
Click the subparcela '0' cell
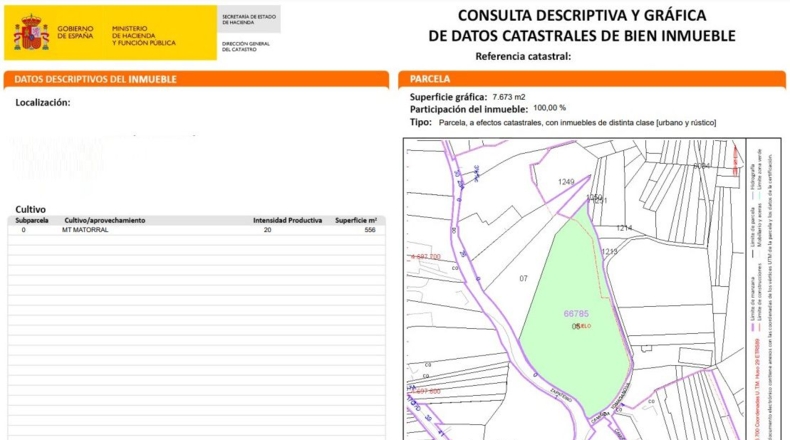click(x=23, y=230)
